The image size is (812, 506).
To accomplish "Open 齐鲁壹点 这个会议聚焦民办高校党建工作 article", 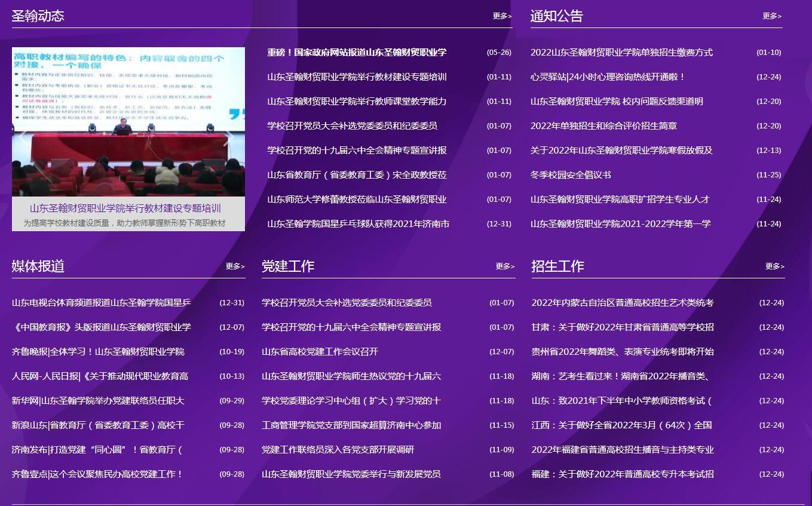I will pyautogui.click(x=97, y=474).
